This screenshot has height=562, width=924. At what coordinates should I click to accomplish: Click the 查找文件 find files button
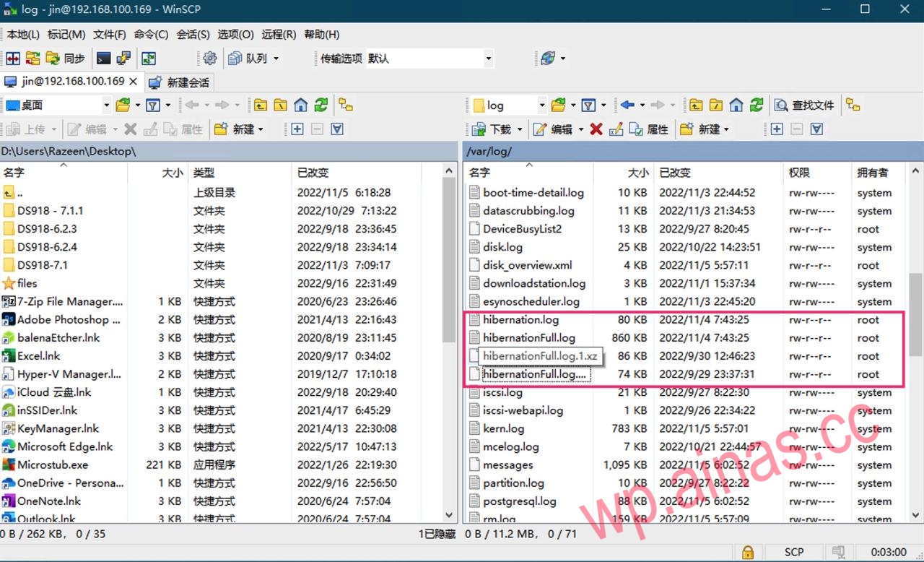pyautogui.click(x=804, y=105)
